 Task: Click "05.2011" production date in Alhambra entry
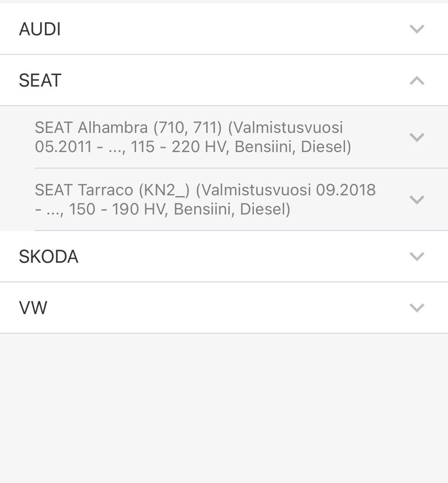pyautogui.click(x=63, y=147)
